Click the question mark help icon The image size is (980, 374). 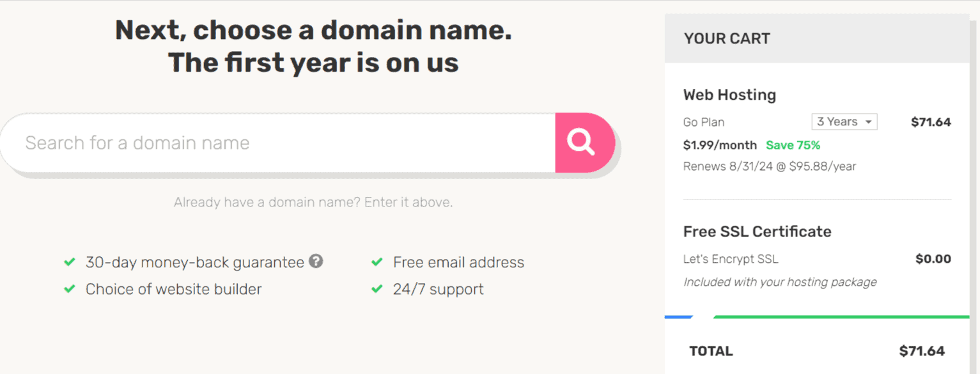coord(316,261)
